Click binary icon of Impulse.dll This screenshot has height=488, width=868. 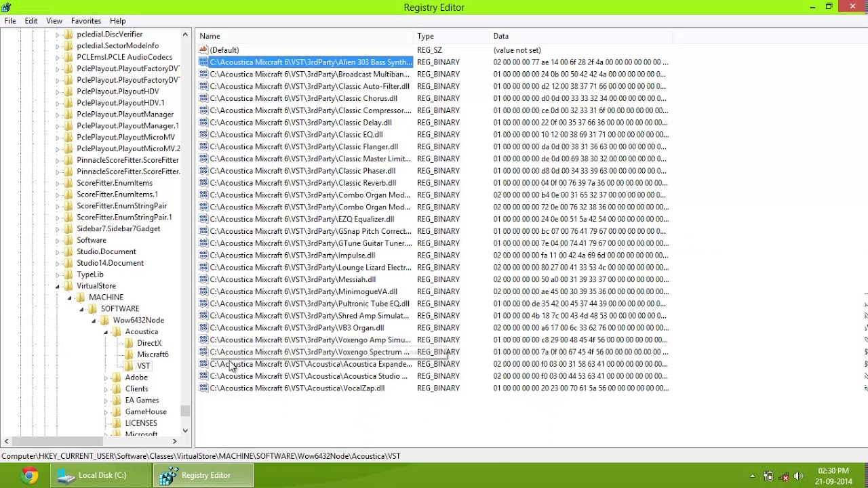click(x=203, y=256)
